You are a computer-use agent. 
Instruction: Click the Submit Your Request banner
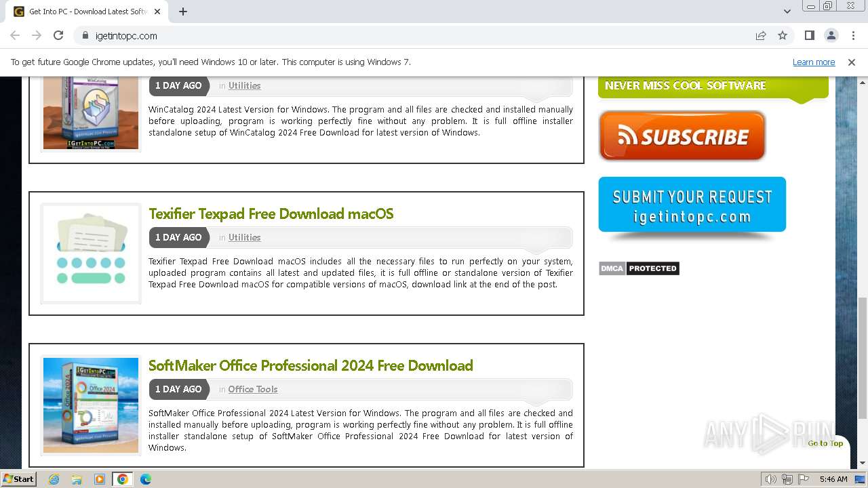[x=692, y=205]
